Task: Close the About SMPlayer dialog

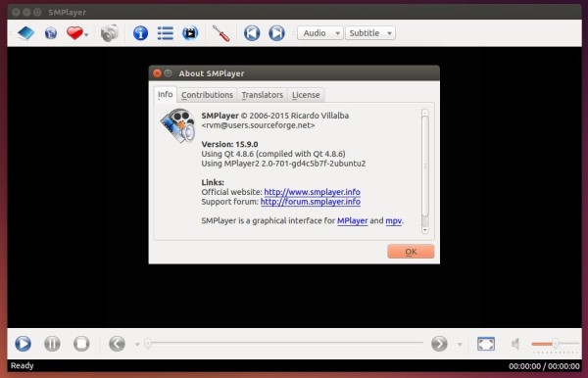Action: pos(157,73)
